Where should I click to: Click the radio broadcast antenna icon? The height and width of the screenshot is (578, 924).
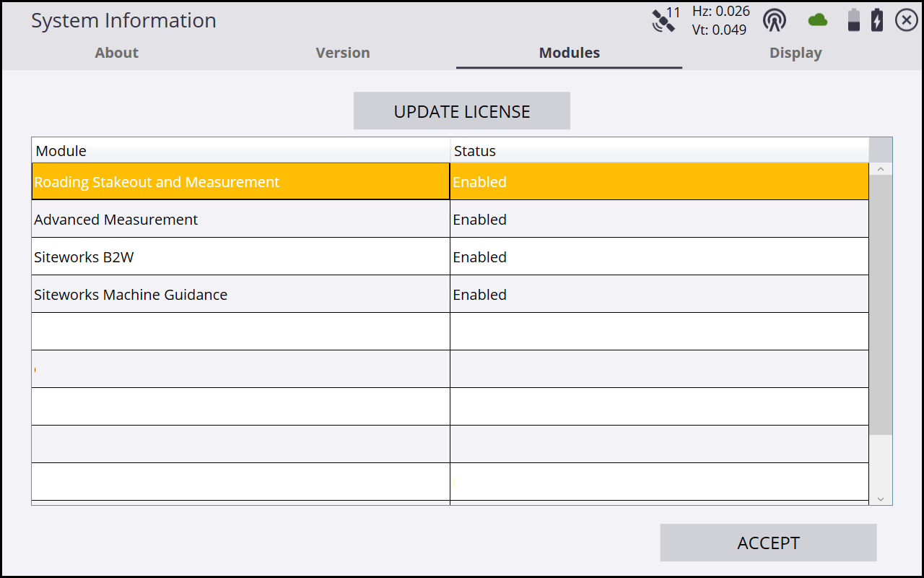click(x=775, y=20)
